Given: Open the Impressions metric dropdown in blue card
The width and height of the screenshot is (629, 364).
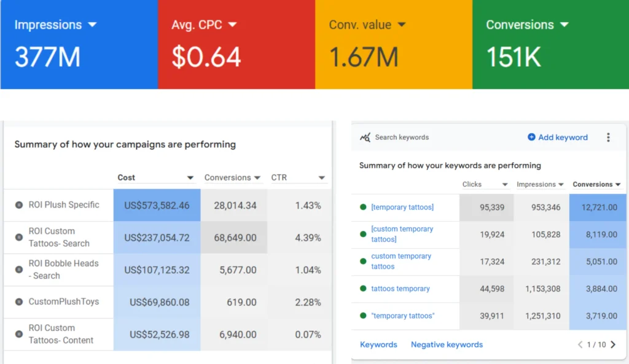Looking at the screenshot, I should 92,25.
